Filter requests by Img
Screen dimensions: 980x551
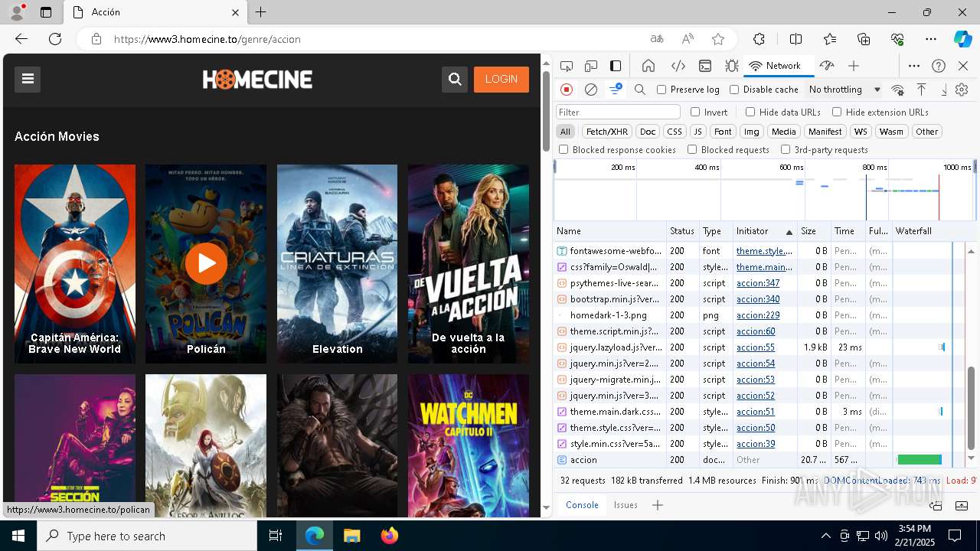(x=752, y=132)
